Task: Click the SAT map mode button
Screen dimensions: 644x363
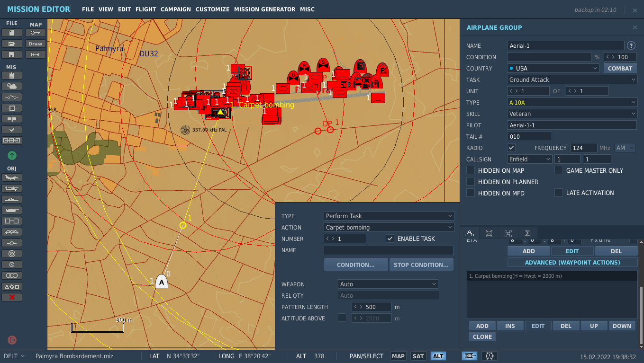Action: pos(418,356)
